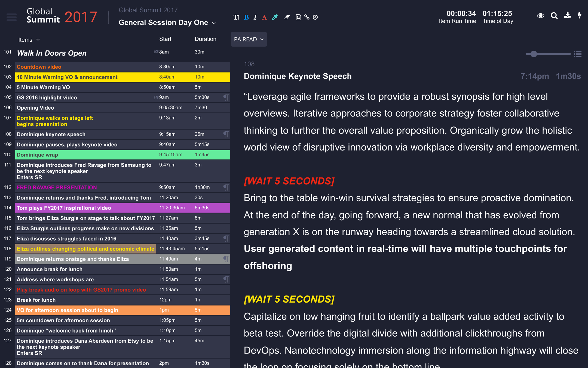Screen dimensions: 588x368
Task: Apply italic formatting
Action: [x=255, y=17]
